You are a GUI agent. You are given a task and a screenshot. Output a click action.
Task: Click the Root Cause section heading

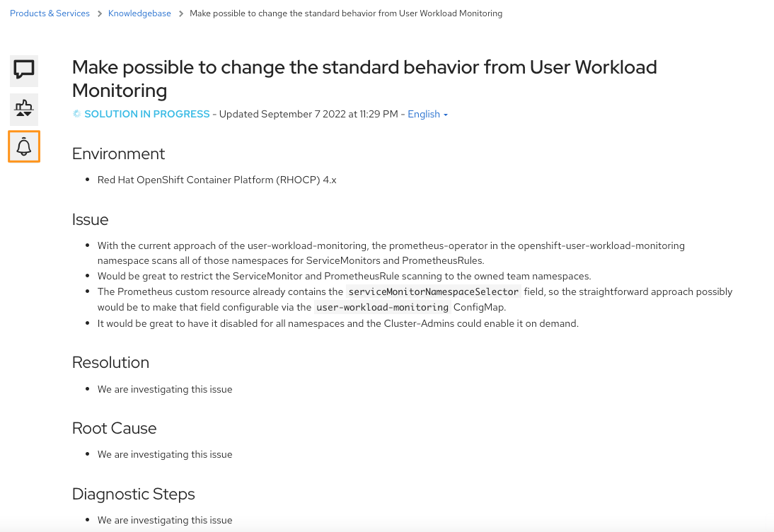(x=114, y=428)
